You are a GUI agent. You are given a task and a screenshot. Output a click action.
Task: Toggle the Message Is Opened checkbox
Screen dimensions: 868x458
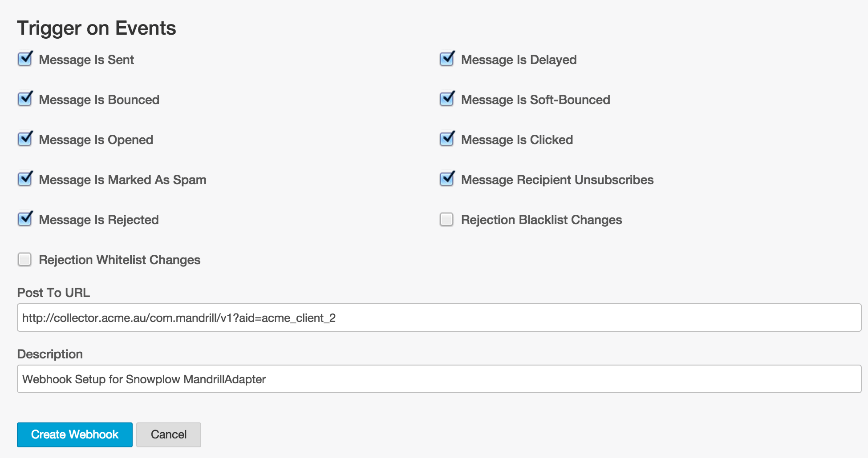[x=25, y=139]
